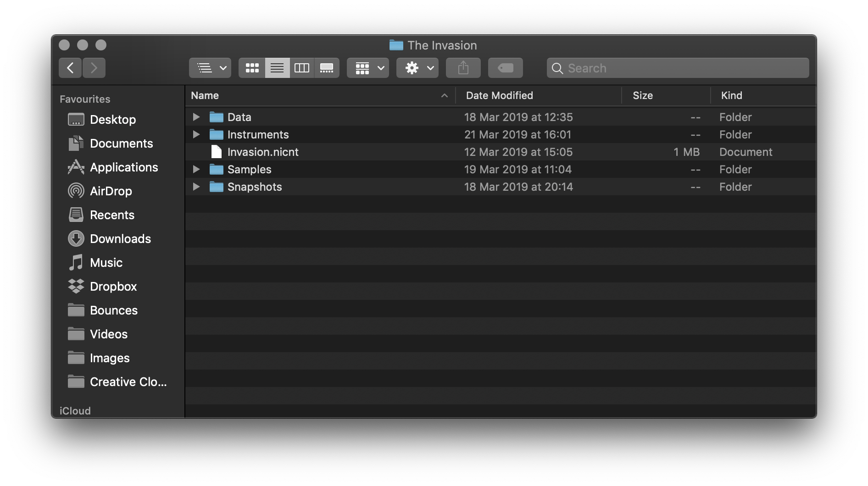Image resolution: width=868 pixels, height=486 pixels.
Task: Expand the Snapshots folder disclosure triangle
Action: [196, 187]
